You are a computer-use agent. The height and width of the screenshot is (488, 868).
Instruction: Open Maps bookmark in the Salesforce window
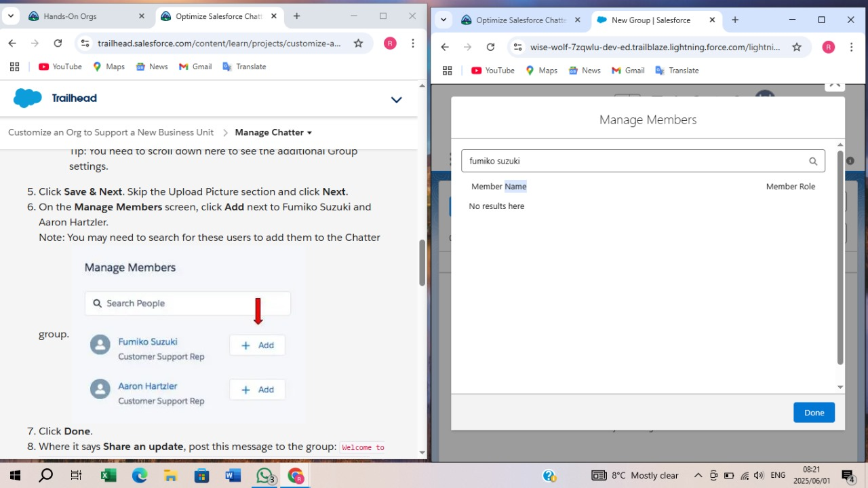pos(541,70)
